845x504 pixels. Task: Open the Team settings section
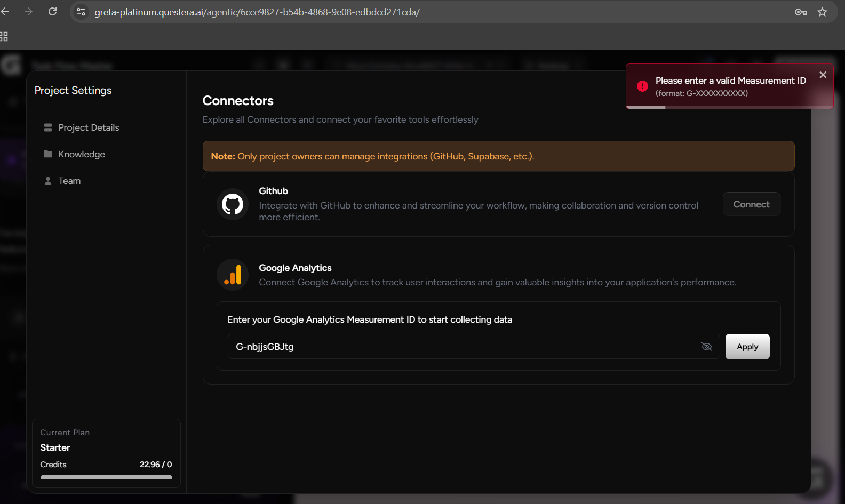coord(69,181)
